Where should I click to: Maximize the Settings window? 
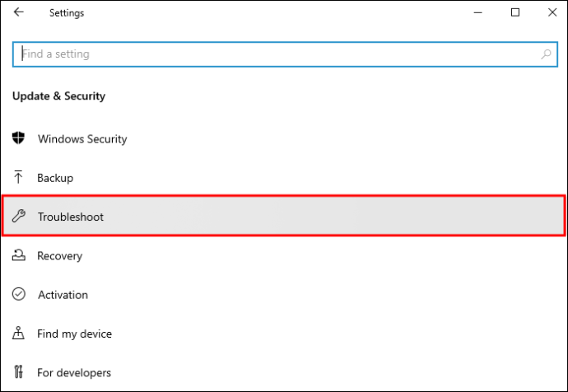point(515,12)
